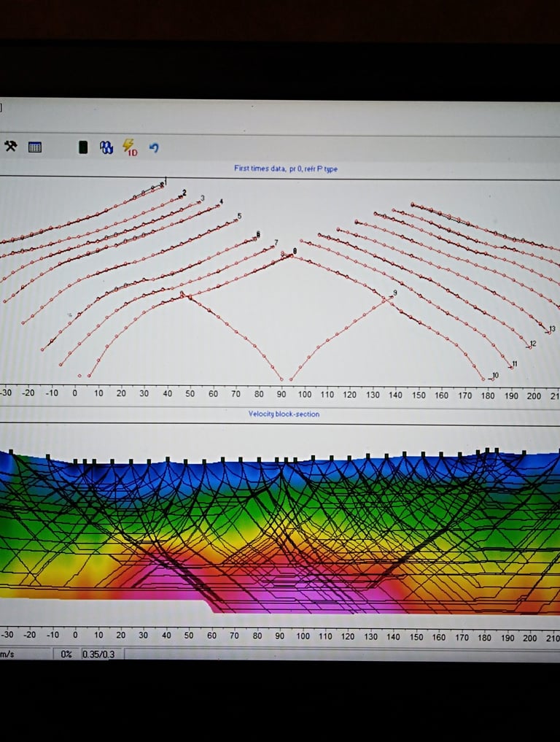Click the dark rectangle toolbar icon
This screenshot has width=560, height=742.
(x=83, y=147)
